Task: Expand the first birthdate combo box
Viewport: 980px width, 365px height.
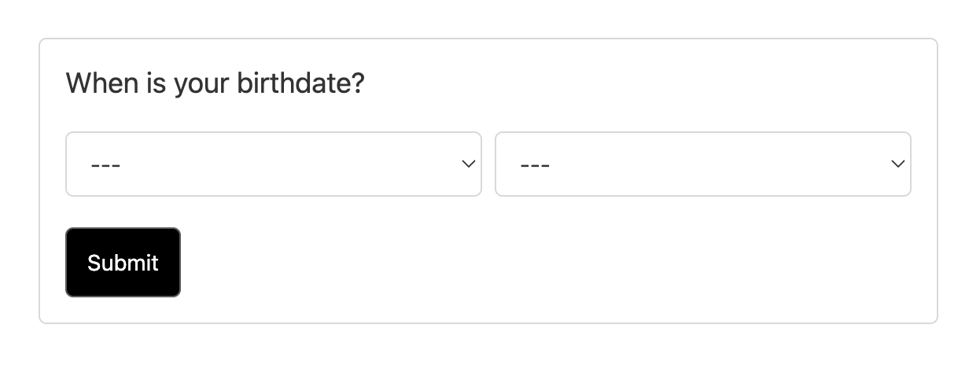Action: pos(274,164)
